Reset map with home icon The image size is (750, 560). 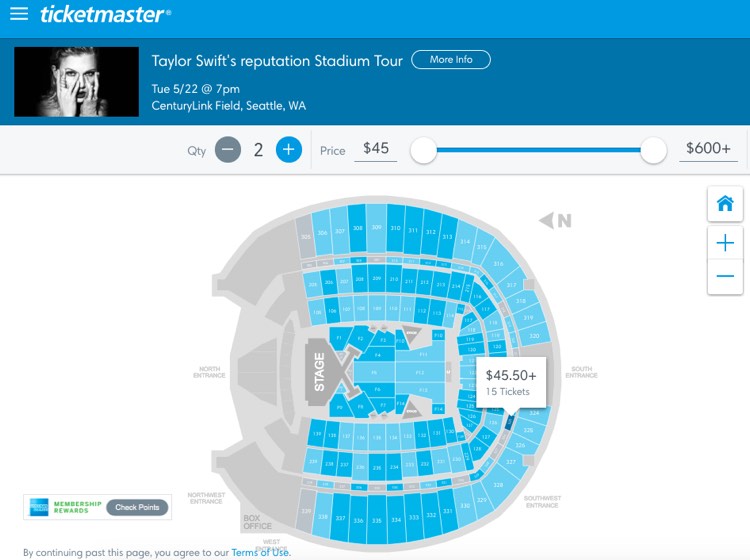point(725,204)
